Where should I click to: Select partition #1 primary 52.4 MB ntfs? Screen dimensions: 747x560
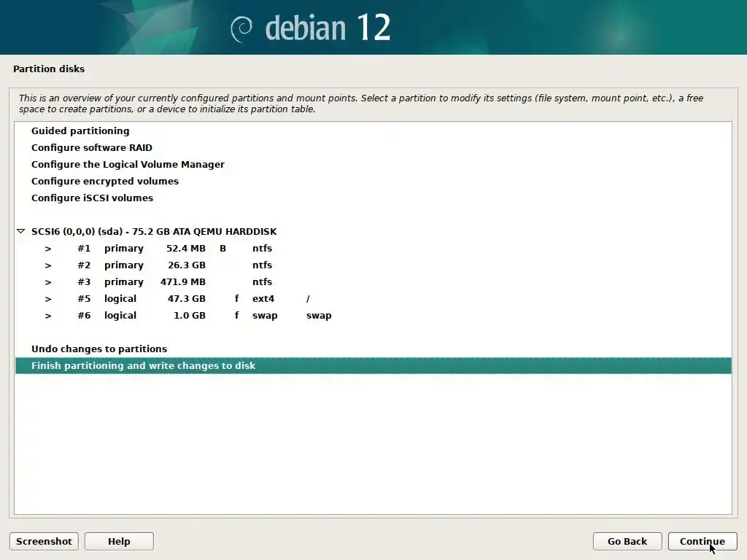click(373, 248)
